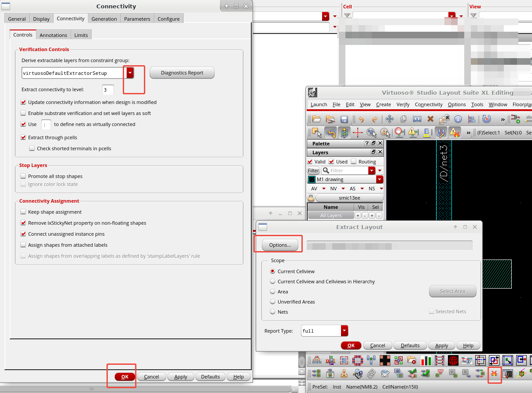Click the Redo arrow icon
532x393 pixels.
(375, 119)
